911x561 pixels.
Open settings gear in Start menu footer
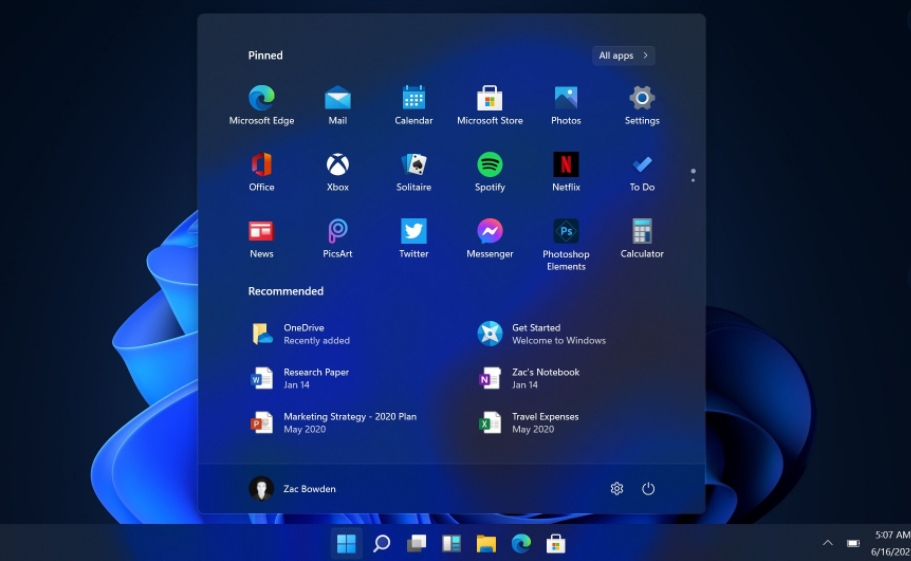coord(617,488)
